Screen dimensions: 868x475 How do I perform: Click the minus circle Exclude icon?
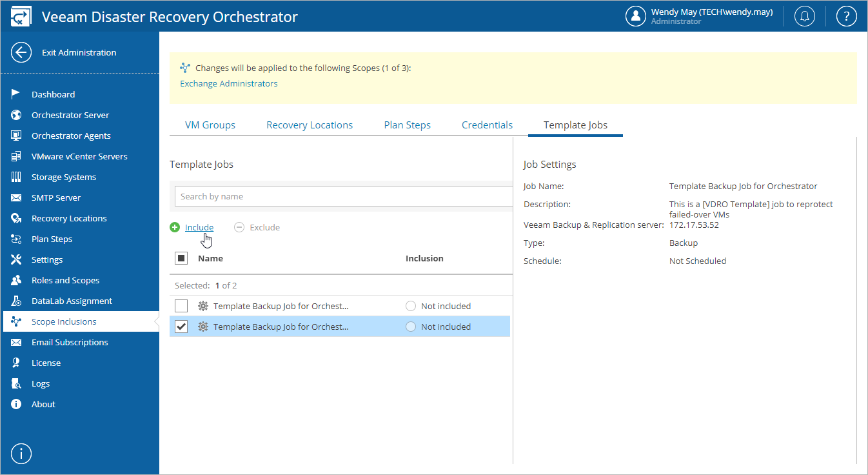239,227
